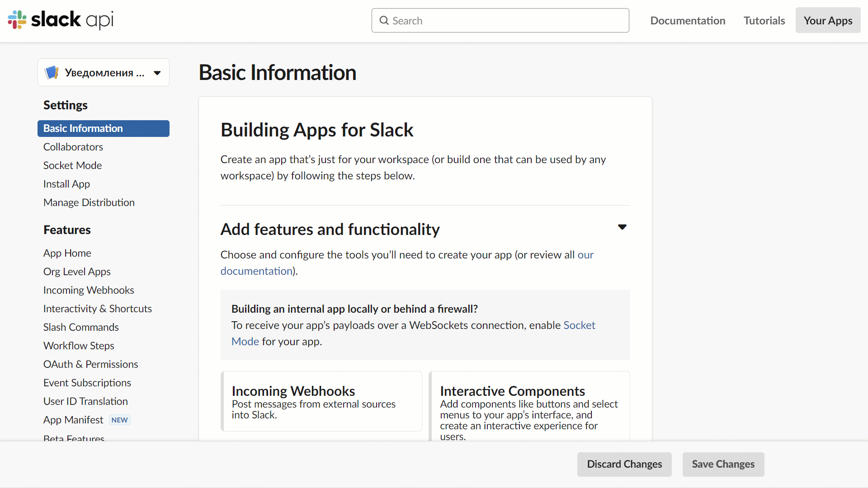The height and width of the screenshot is (488, 868).
Task: Click Discard Changes button
Action: point(624,464)
